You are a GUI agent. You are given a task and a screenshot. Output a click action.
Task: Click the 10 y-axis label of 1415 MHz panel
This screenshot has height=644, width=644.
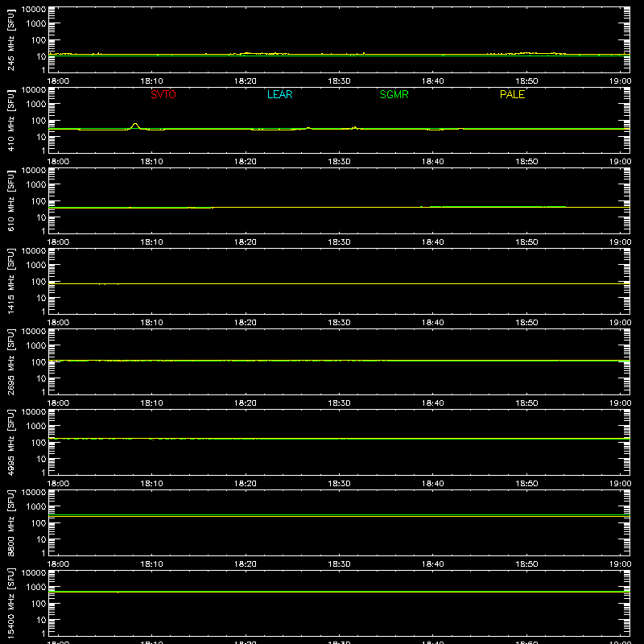point(41,298)
